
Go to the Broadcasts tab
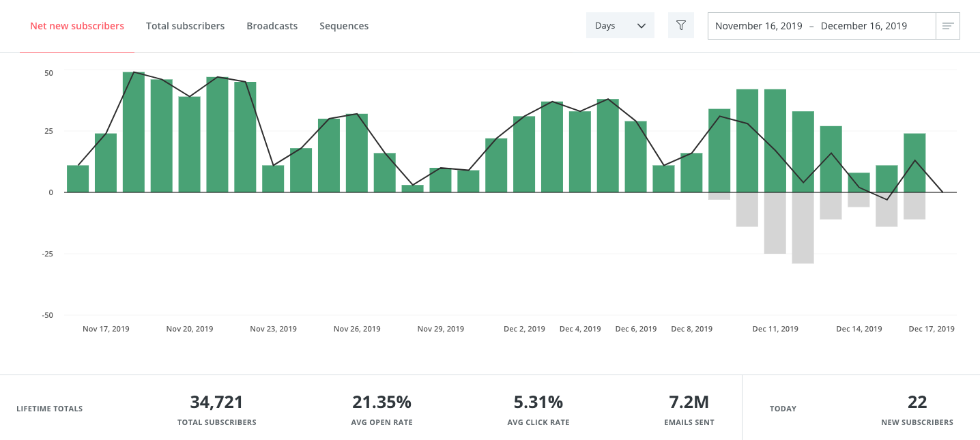(x=272, y=26)
